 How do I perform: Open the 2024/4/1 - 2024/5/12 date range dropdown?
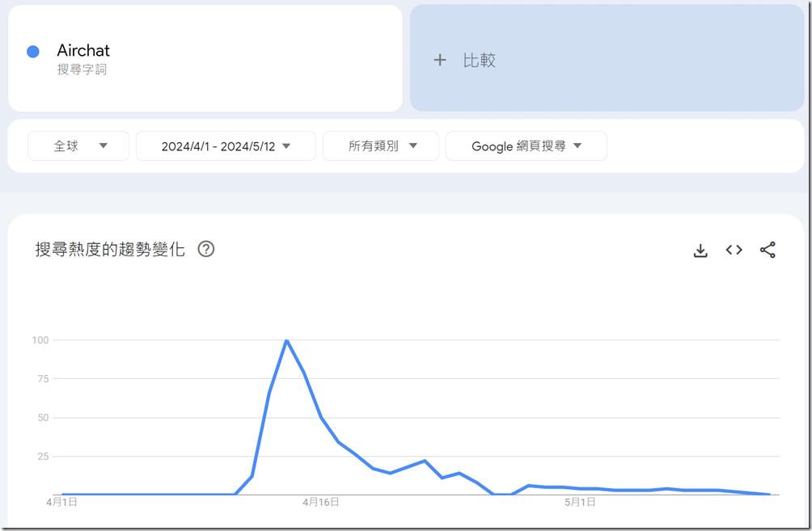pyautogui.click(x=226, y=146)
